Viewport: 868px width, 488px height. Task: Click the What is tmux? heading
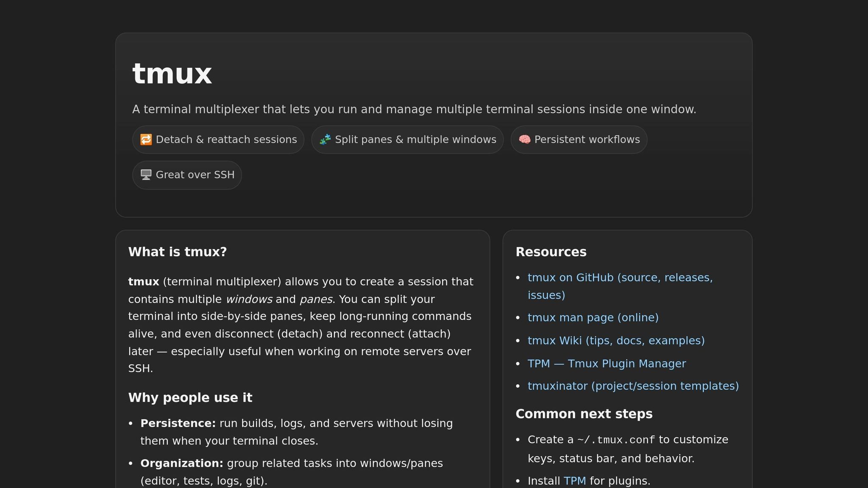pyautogui.click(x=177, y=252)
